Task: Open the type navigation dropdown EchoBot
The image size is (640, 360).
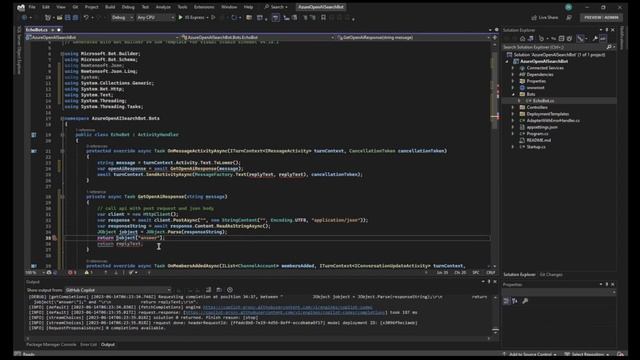Action: pos(258,38)
